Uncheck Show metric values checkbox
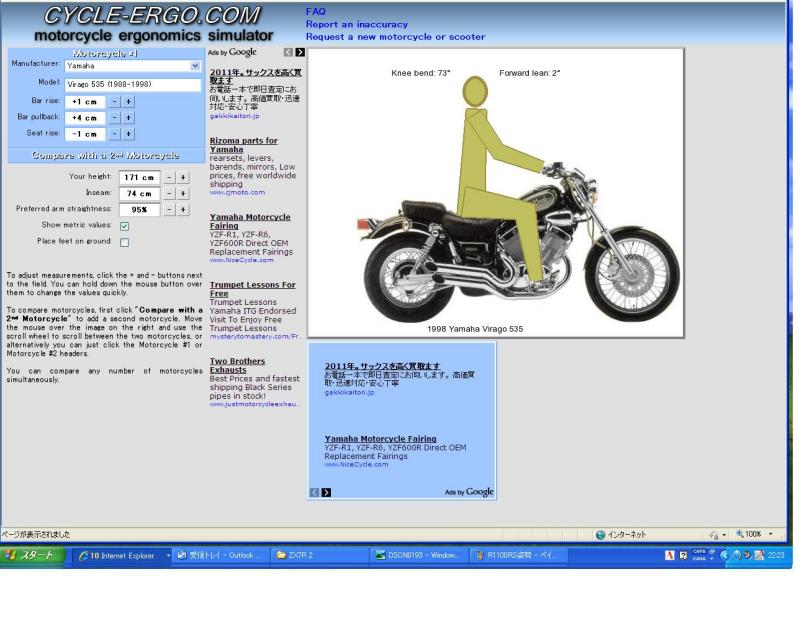This screenshot has height=636, width=799. tap(125, 226)
